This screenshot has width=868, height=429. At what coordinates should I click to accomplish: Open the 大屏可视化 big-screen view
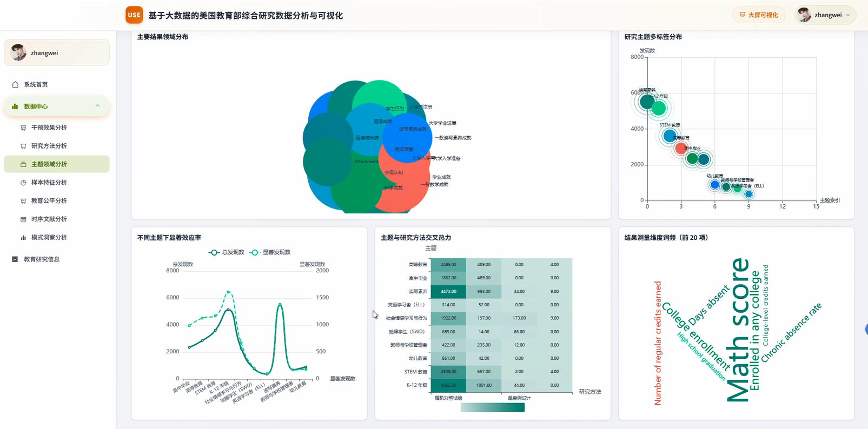pos(759,15)
